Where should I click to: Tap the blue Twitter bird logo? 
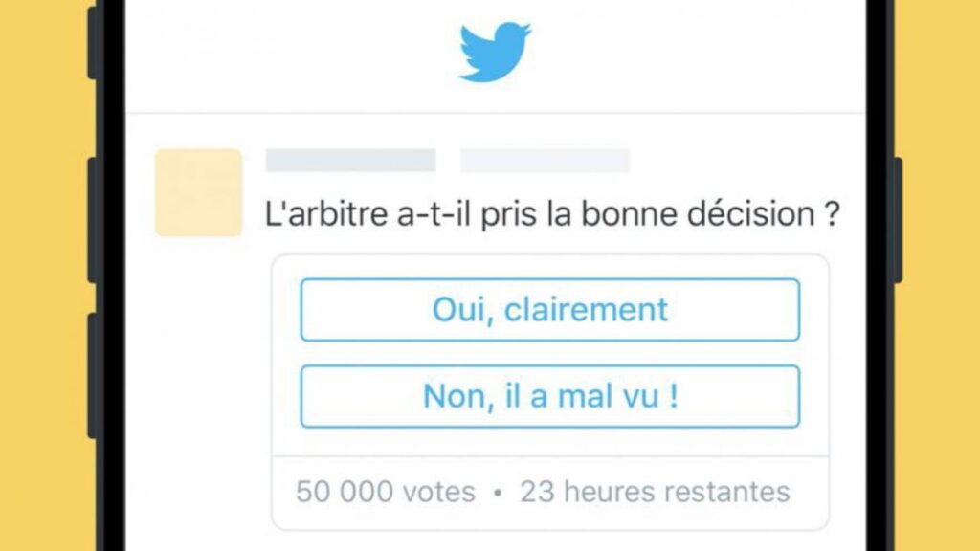click(495, 52)
